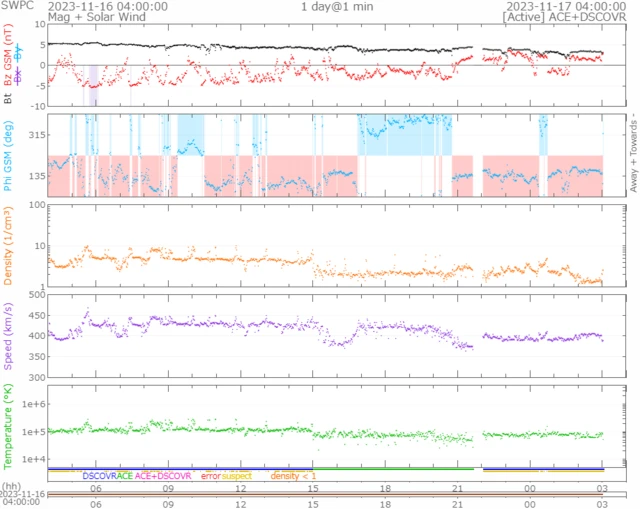Click the Speed (km/s) axis label
Viewport: 640px width, 509px height.
(9, 335)
